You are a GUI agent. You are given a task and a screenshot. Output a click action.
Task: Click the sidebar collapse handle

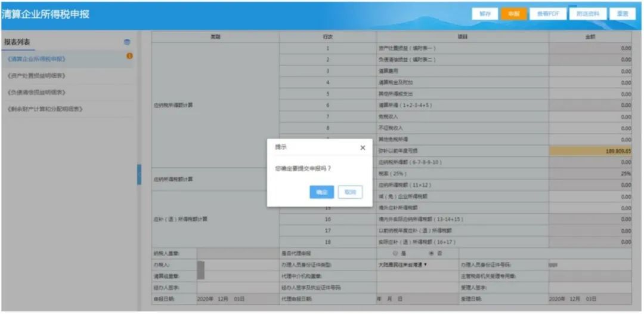coord(139,174)
